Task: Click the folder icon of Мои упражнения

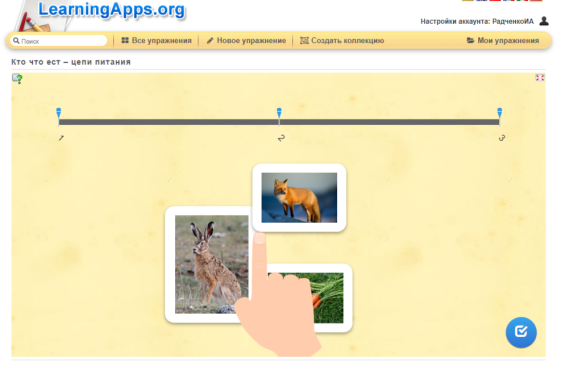Action: (x=470, y=40)
